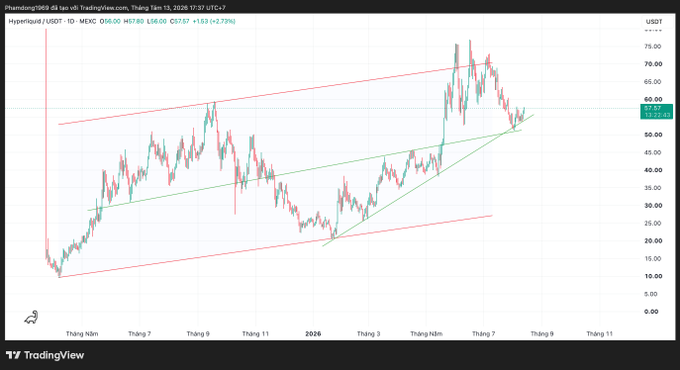The image size is (680, 370).
Task: Click the 10.00 price axis label
Action: pos(653,276)
